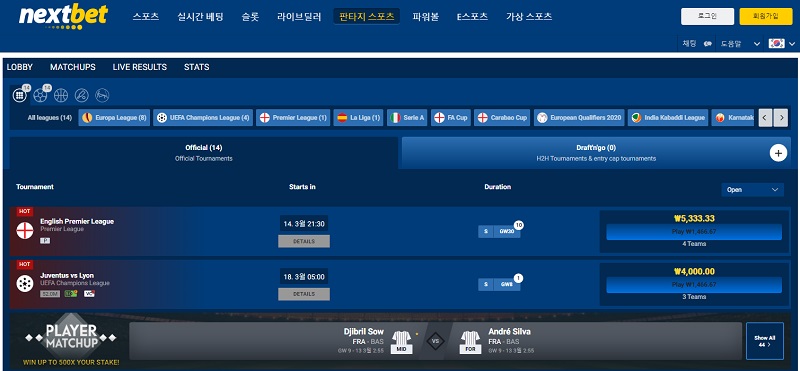
Task: Switch to the STATS tab
Action: tap(196, 67)
